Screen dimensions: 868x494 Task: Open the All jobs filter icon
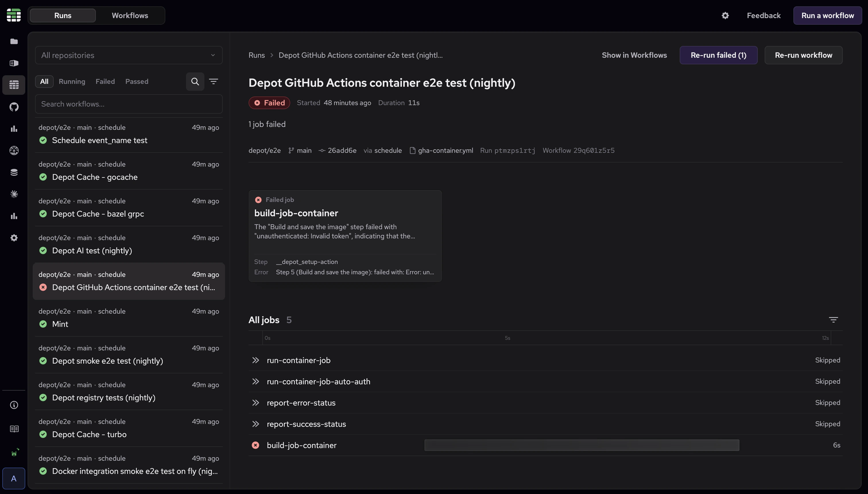[833, 320]
